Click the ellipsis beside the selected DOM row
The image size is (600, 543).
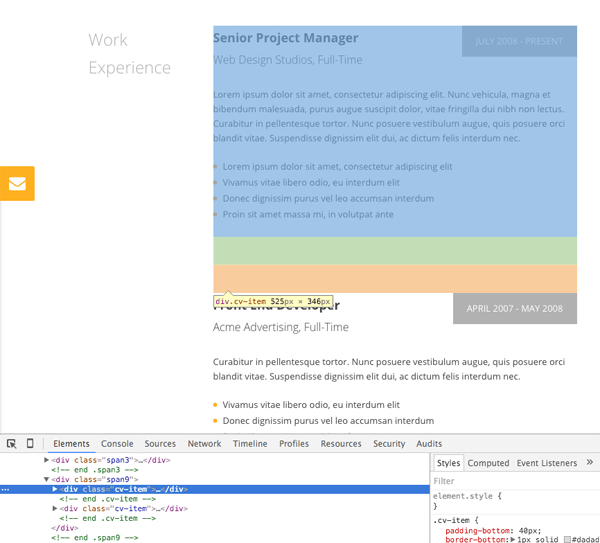5,489
